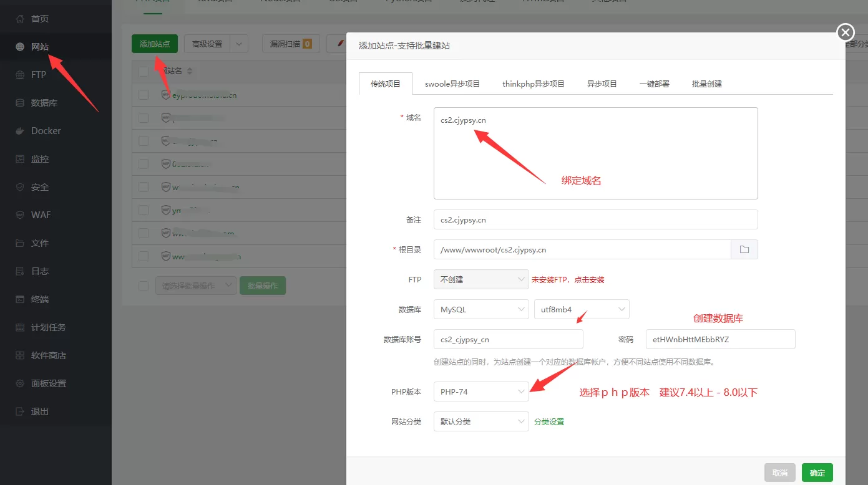This screenshot has width=868, height=485.
Task: Switch to the 异步项目 tab
Action: [x=602, y=84]
